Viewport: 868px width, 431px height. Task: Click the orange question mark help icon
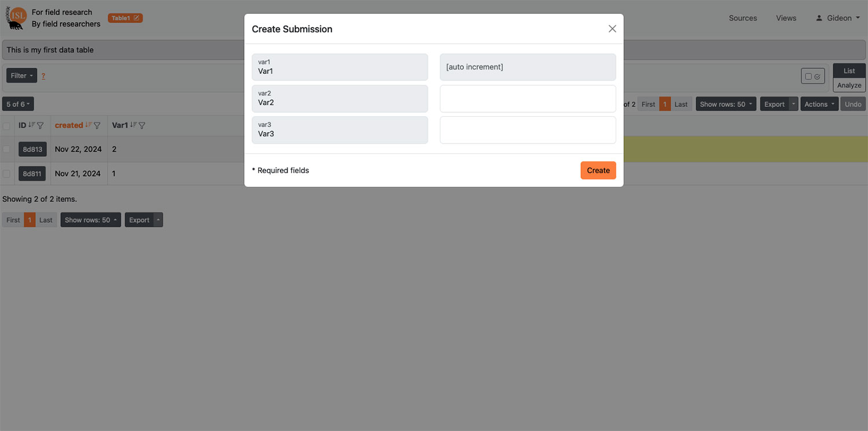coord(43,76)
